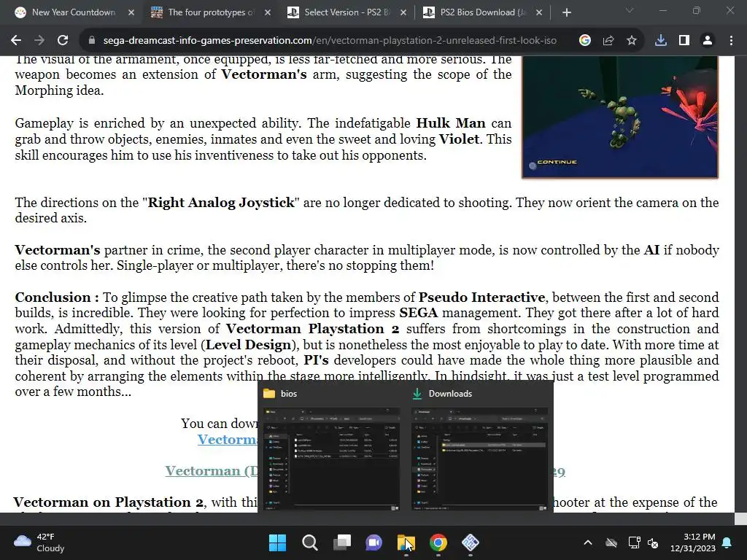The height and width of the screenshot is (560, 747).
Task: Close the New Year Countdown tab
Action: [131, 12]
